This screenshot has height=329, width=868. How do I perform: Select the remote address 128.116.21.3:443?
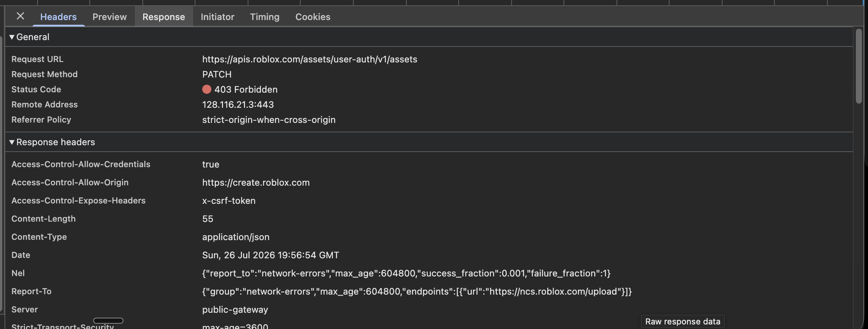tap(238, 104)
